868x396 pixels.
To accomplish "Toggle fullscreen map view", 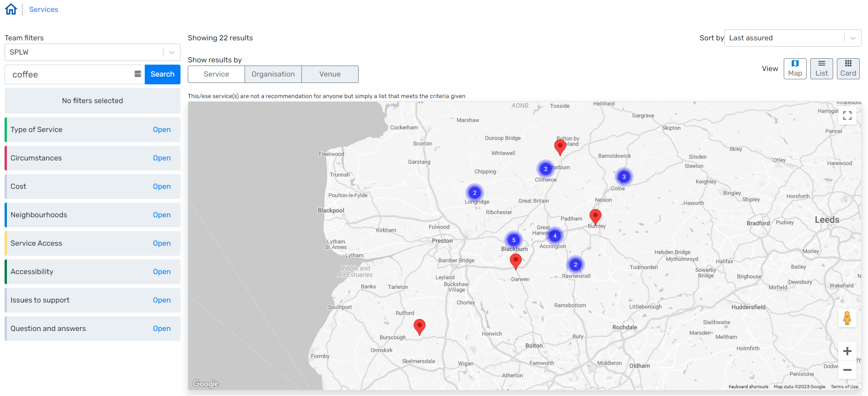I will (x=847, y=115).
